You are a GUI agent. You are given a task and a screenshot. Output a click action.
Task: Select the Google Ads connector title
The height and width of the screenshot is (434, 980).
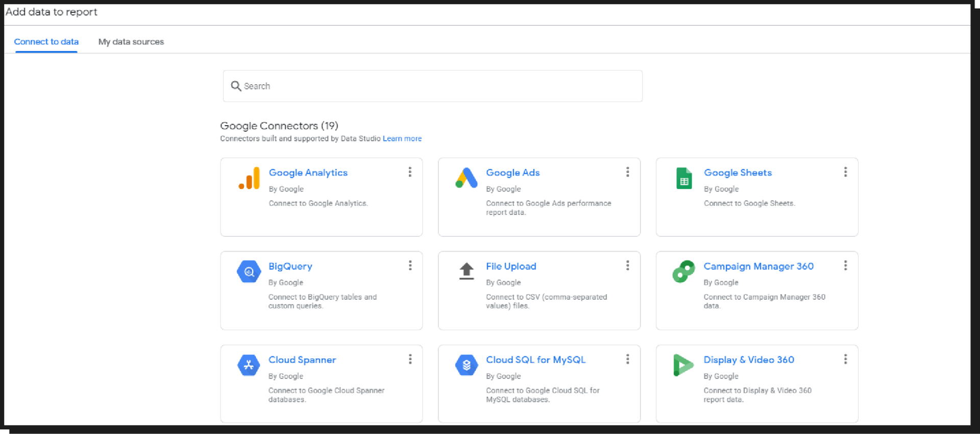point(513,173)
